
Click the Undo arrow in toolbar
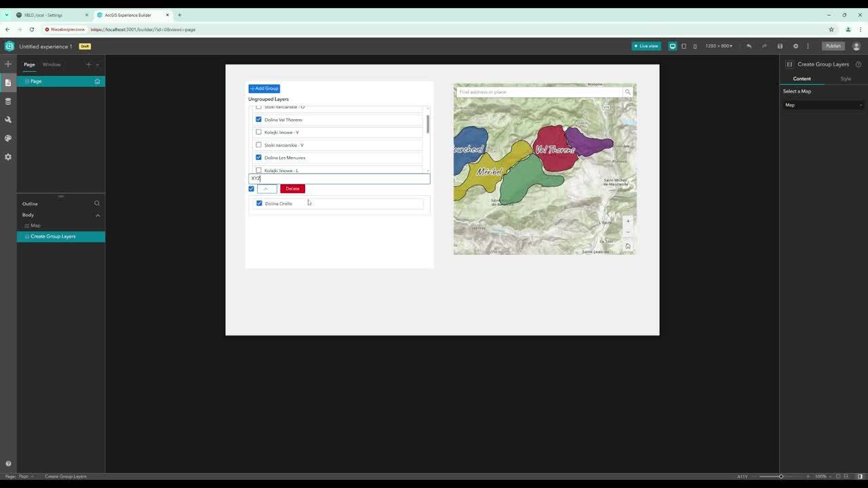[x=749, y=46]
